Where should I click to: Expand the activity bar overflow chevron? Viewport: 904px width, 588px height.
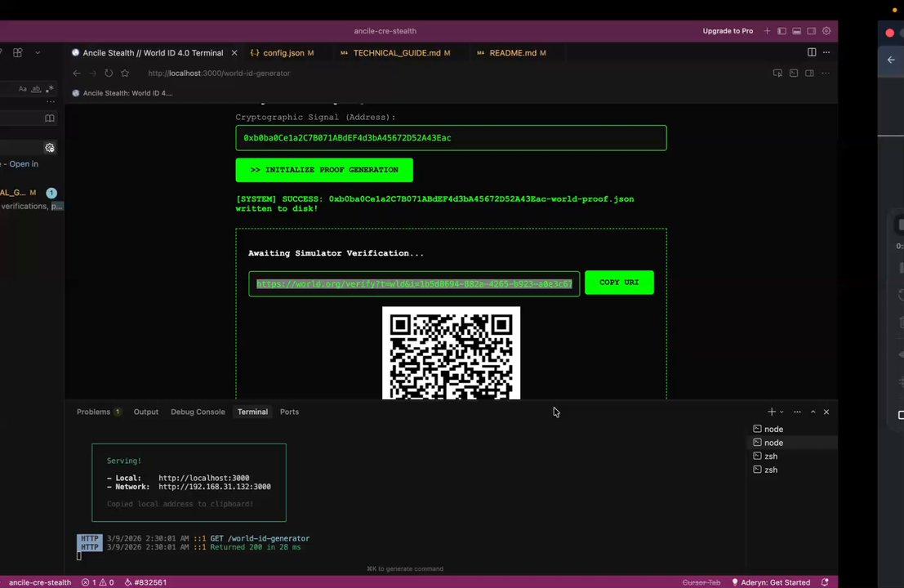click(x=38, y=52)
